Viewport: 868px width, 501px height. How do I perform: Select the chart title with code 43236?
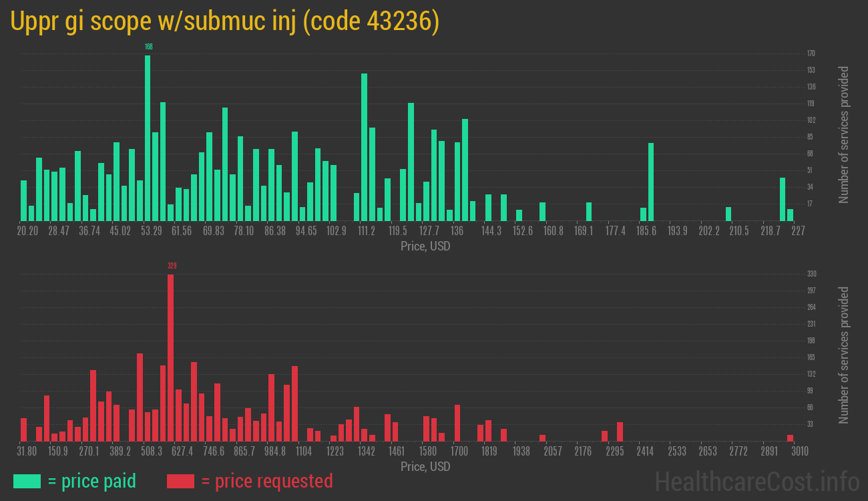click(224, 21)
